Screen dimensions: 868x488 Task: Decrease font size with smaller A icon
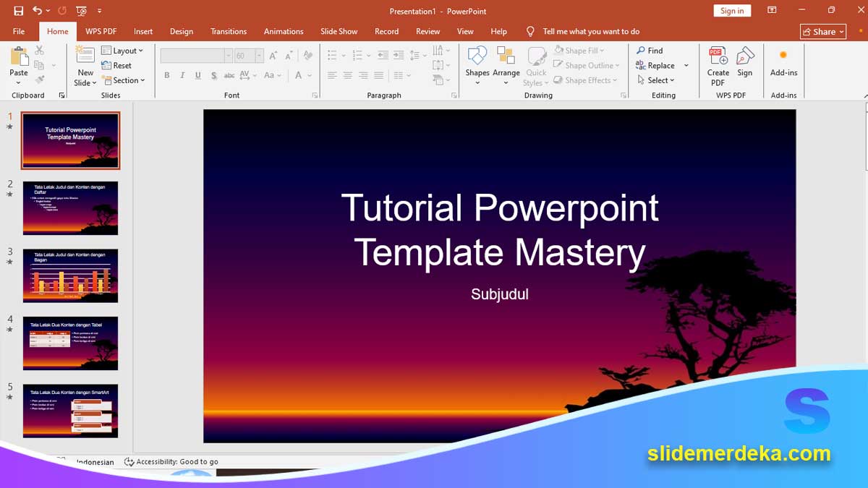pyautogui.click(x=289, y=56)
